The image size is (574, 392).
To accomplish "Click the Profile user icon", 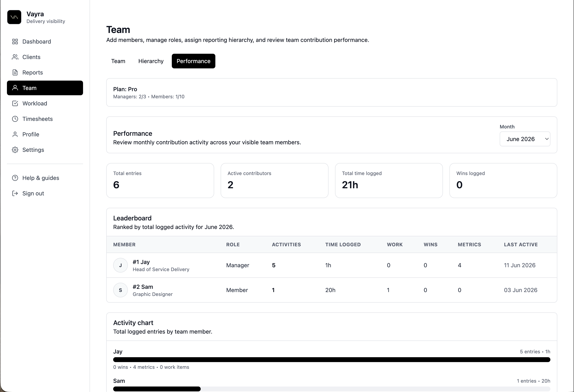I will click(15, 134).
